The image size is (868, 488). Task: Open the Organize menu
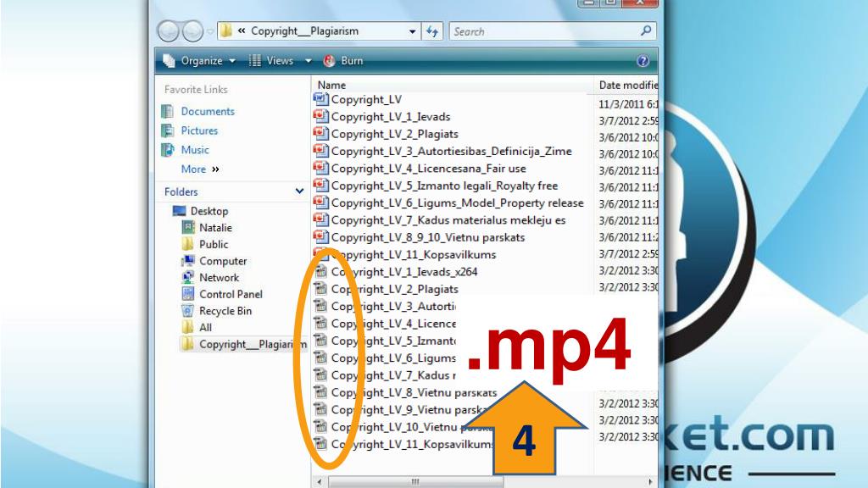[201, 61]
